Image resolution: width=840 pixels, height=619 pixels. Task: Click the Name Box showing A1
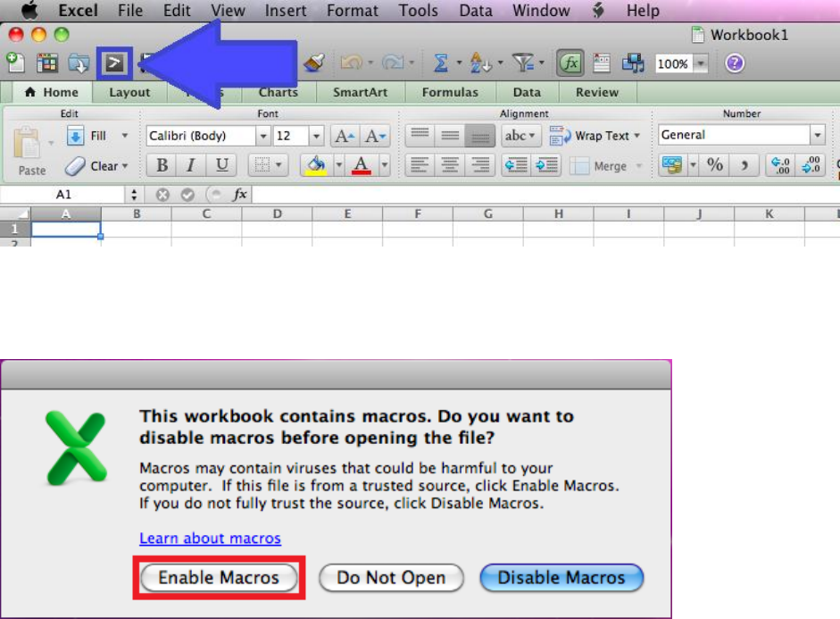click(x=63, y=195)
